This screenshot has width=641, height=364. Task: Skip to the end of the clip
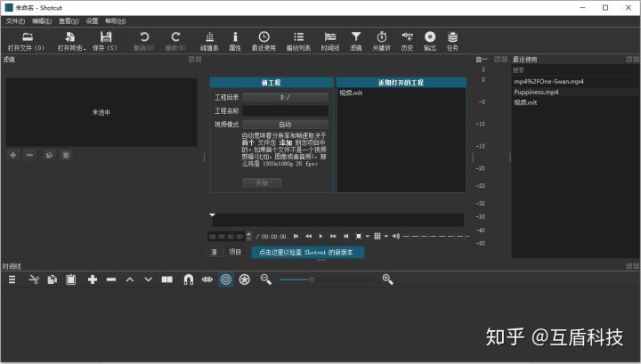pyautogui.click(x=345, y=236)
